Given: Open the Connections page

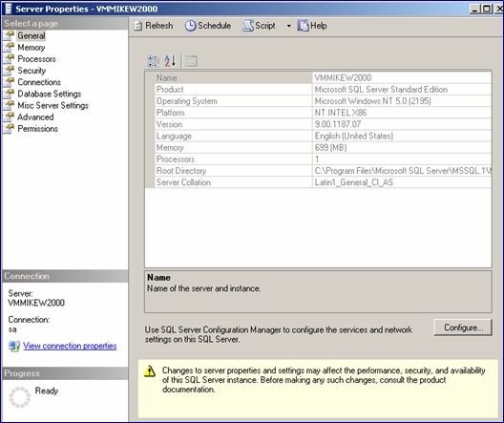Looking at the screenshot, I should point(39,82).
